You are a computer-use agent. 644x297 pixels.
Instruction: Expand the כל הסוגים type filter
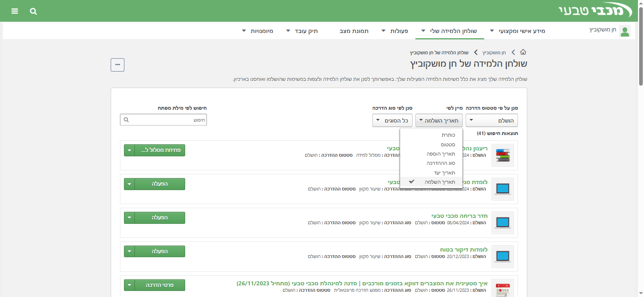(x=392, y=121)
